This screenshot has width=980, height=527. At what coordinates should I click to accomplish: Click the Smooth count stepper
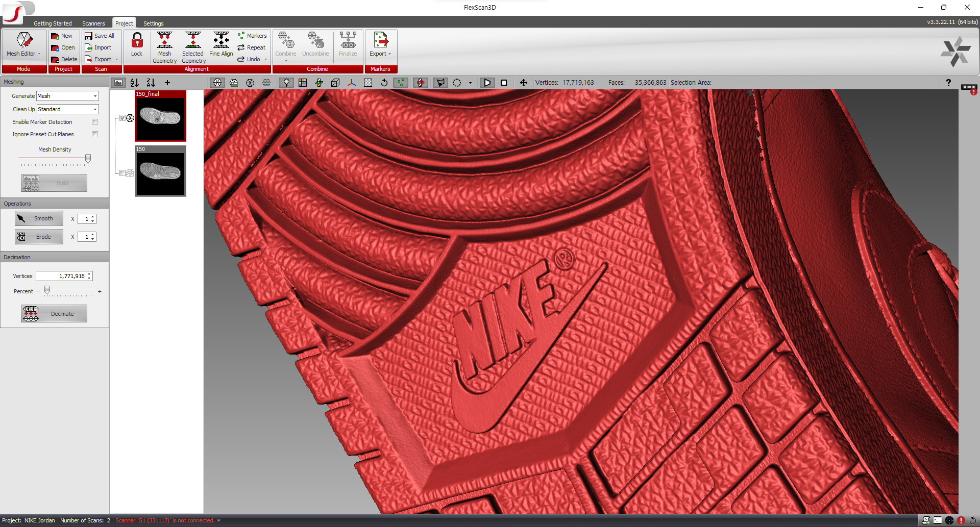pos(92,219)
